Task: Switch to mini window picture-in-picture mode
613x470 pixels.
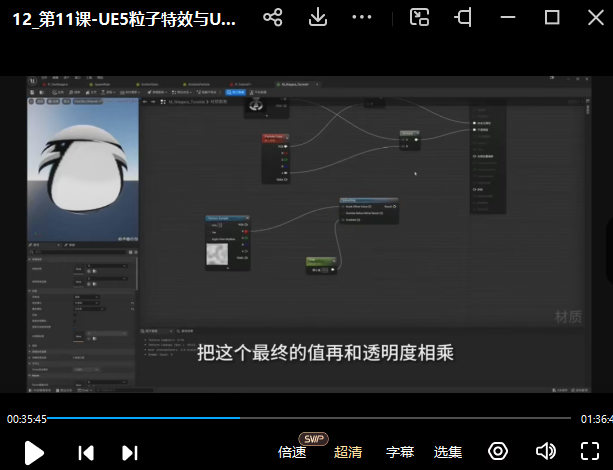Action: 421,18
